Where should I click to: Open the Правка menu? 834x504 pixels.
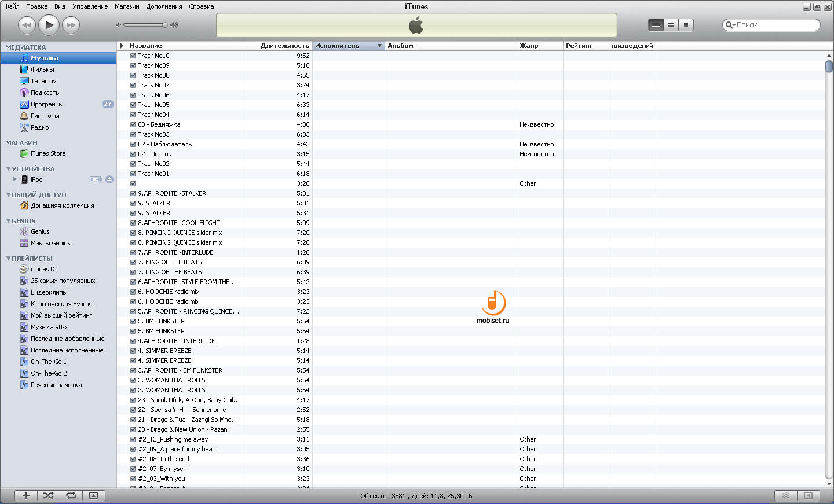37,6
